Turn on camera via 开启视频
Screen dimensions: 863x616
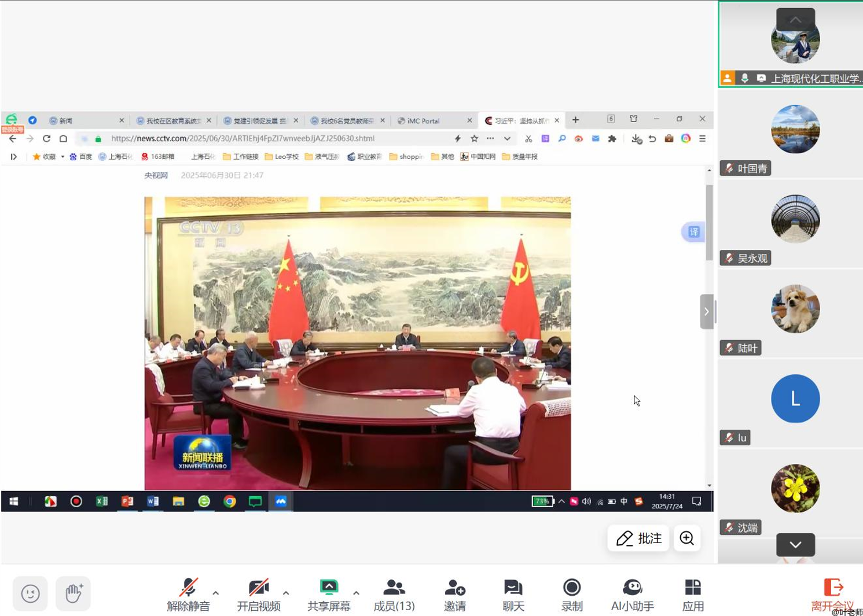click(x=258, y=595)
